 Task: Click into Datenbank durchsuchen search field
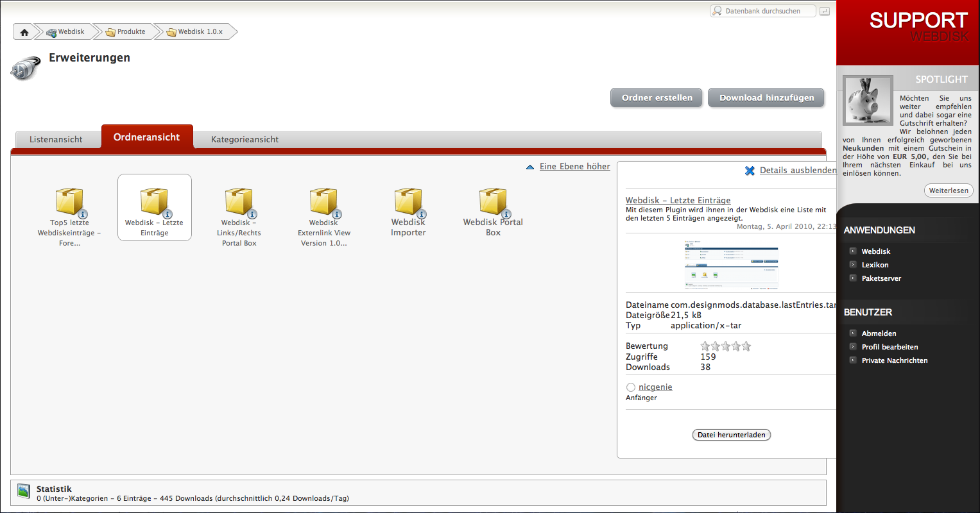[x=767, y=11]
